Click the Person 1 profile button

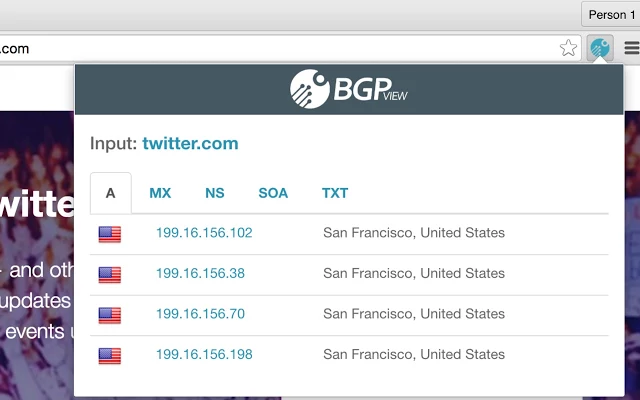(x=609, y=14)
